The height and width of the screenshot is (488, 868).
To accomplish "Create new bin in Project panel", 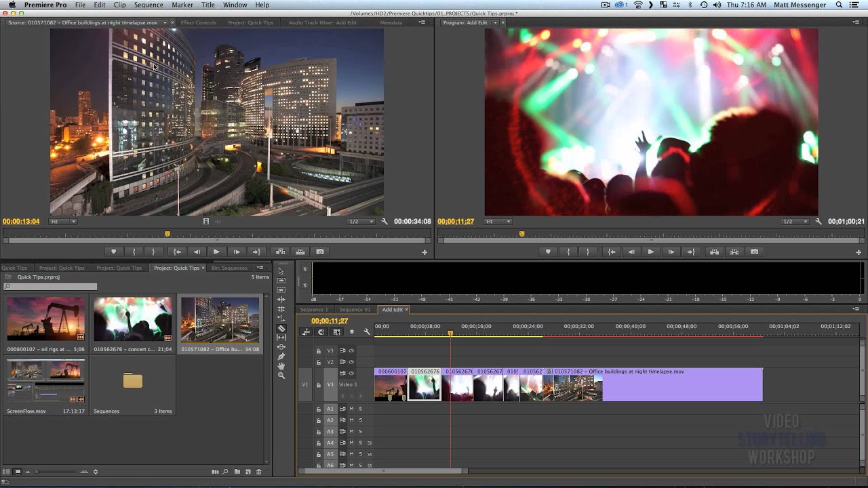I will 238,472.
